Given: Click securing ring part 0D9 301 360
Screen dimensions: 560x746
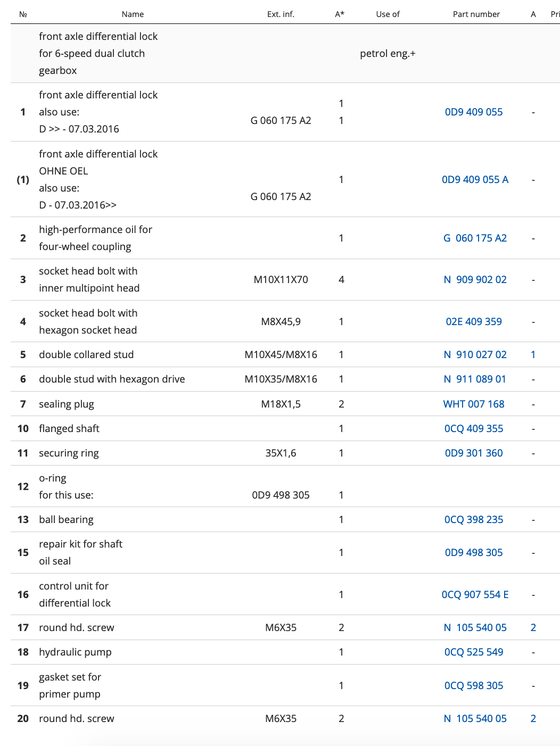Looking at the screenshot, I should tap(474, 453).
